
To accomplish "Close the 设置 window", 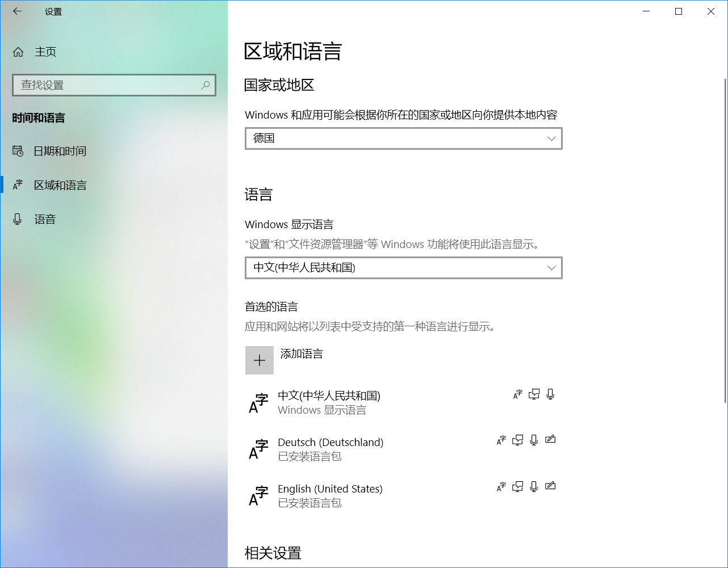I will click(x=711, y=11).
